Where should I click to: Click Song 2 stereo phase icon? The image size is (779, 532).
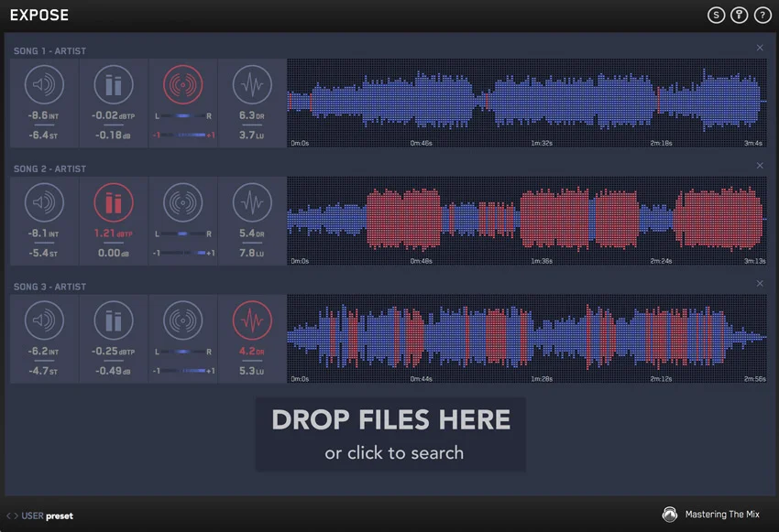pos(182,202)
